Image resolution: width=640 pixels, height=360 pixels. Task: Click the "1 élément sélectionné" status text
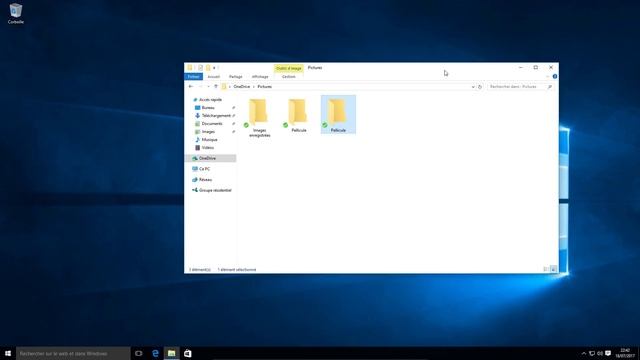(237, 270)
